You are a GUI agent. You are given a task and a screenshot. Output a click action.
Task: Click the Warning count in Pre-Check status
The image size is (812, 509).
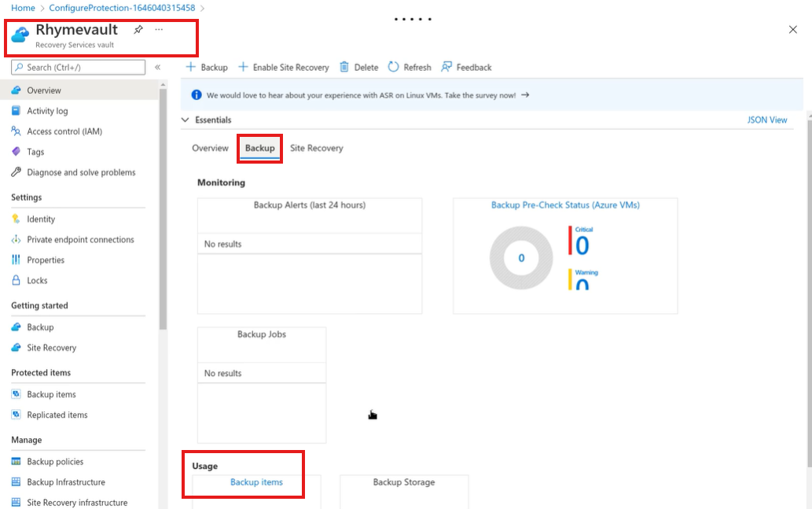click(582, 285)
